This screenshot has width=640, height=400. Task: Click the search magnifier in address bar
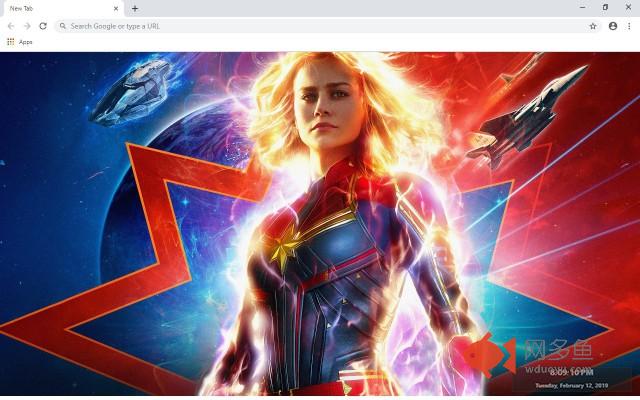(62, 26)
